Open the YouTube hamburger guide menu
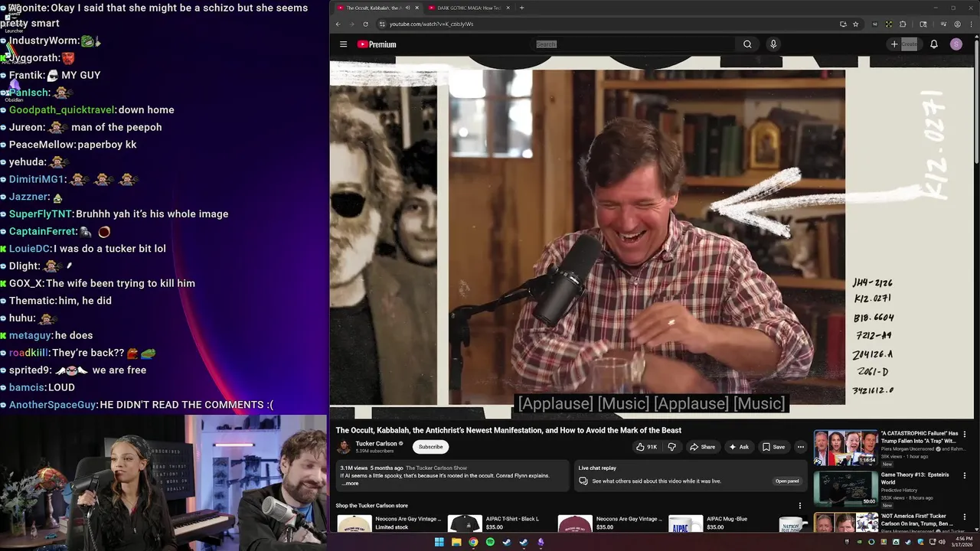The image size is (980, 551). click(343, 44)
